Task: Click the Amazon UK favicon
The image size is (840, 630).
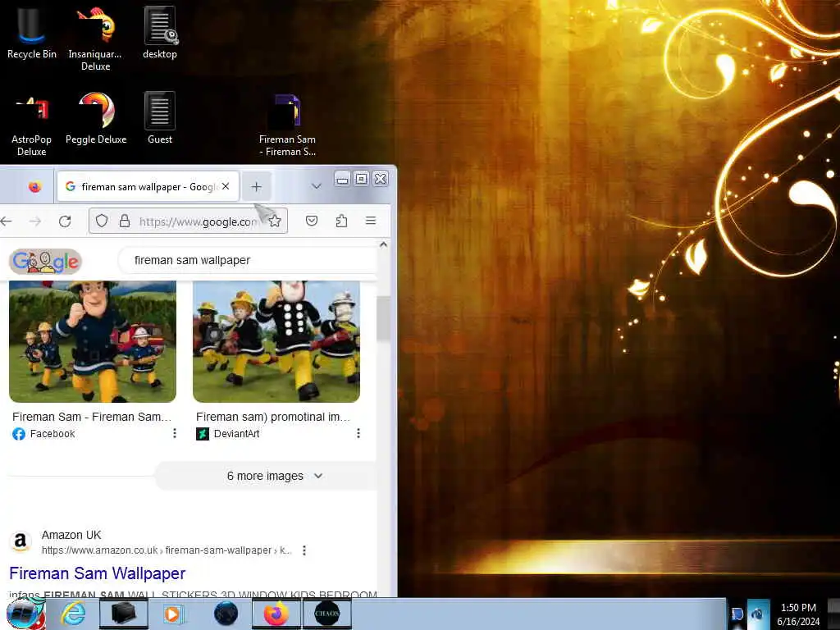Action: coord(21,541)
